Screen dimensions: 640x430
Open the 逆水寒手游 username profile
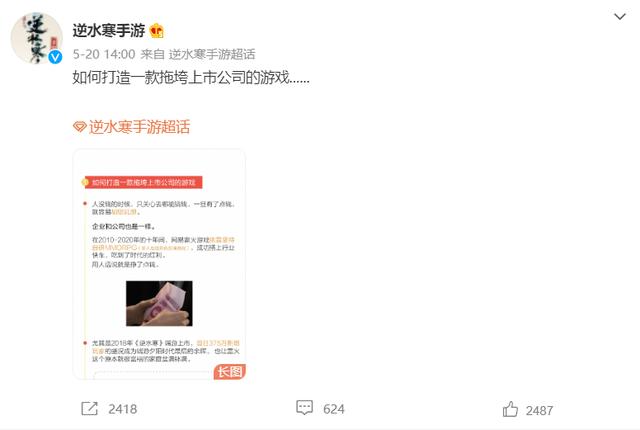tap(109, 31)
